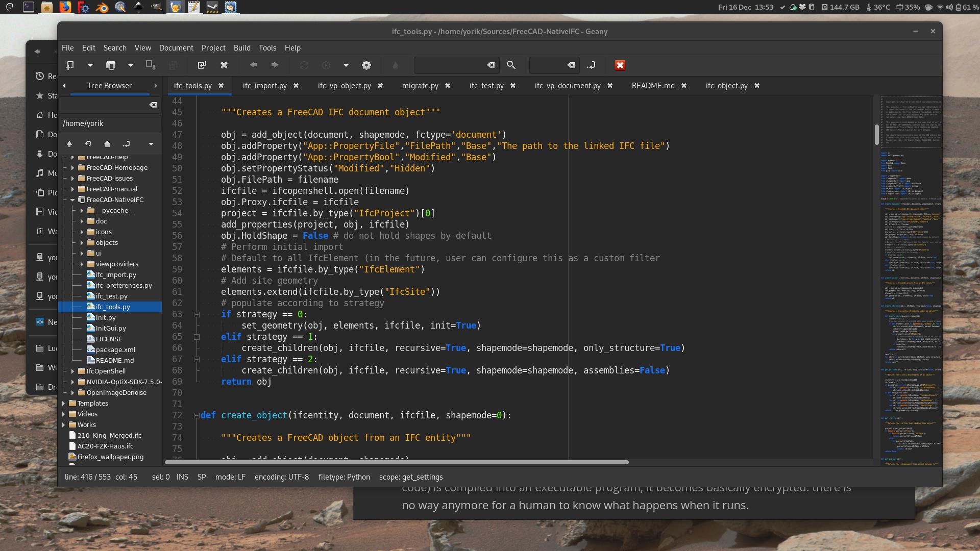This screenshot has width=980, height=551.
Task: Switch to the README.md tab
Action: (x=653, y=85)
